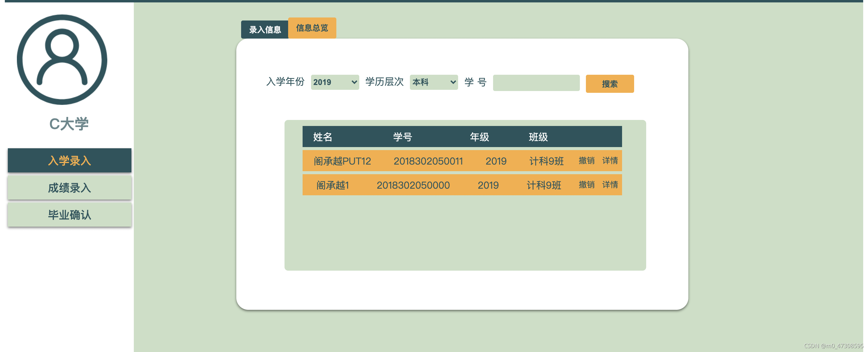Click 详情 for student 阁承越PUT12
The height and width of the screenshot is (352, 868).
point(609,161)
